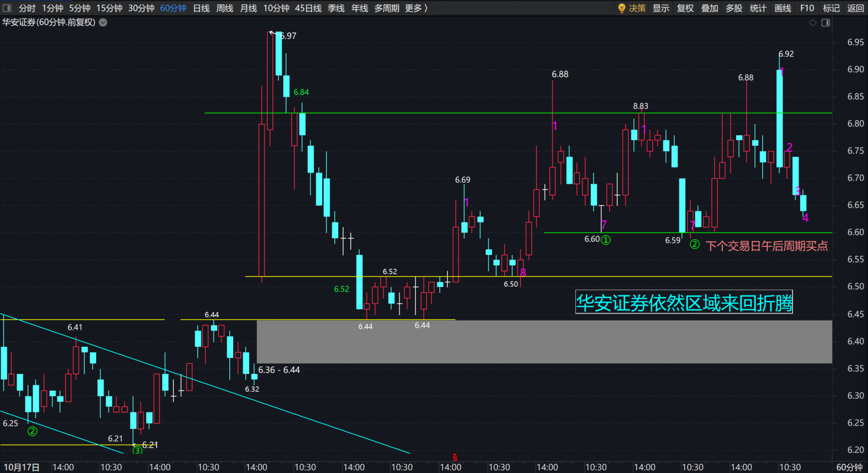Click the green 6.84 price label
Image resolution: width=868 pixels, height=473 pixels.
pyautogui.click(x=301, y=92)
